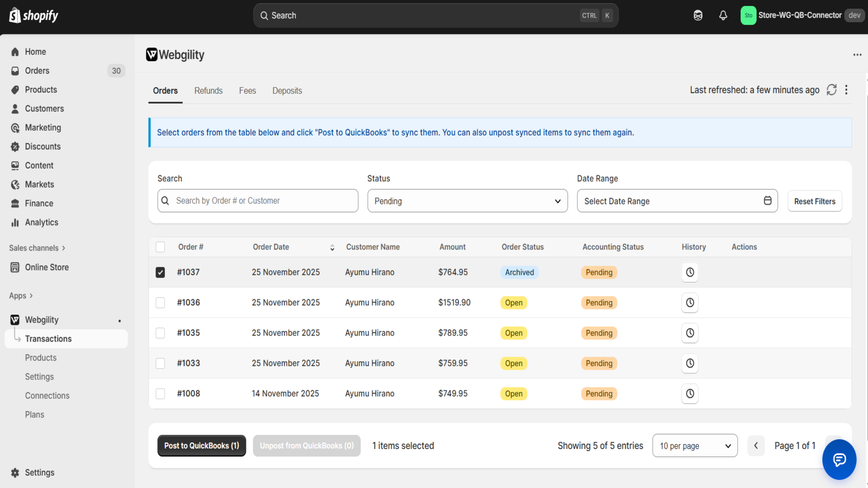Click the refresh icon next to Last refreshed
The width and height of the screenshot is (868, 488).
click(831, 90)
